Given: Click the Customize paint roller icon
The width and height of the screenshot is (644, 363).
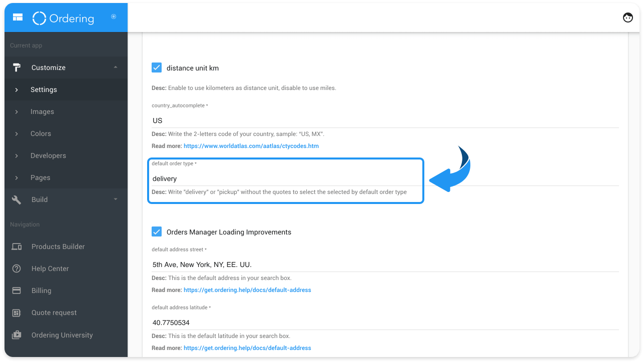Looking at the screenshot, I should [17, 67].
